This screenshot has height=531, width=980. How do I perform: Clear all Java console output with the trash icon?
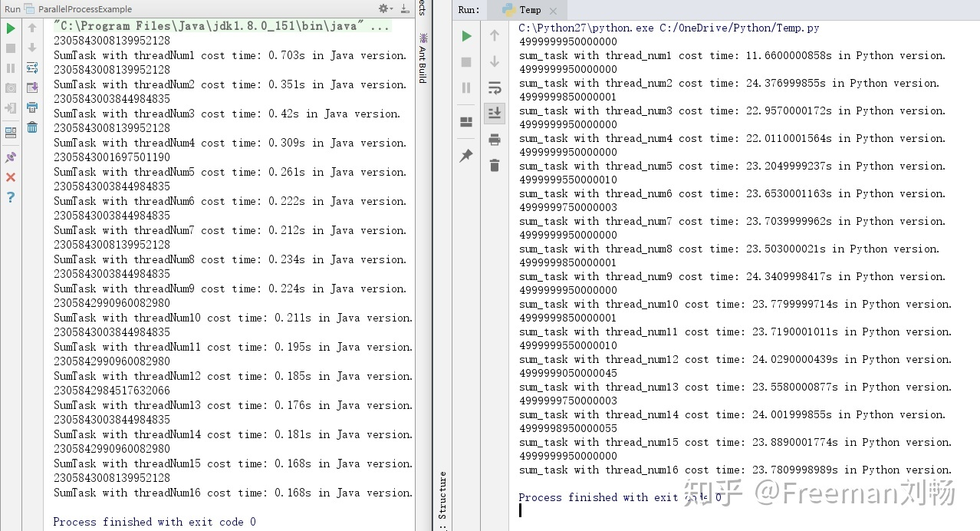click(x=32, y=127)
